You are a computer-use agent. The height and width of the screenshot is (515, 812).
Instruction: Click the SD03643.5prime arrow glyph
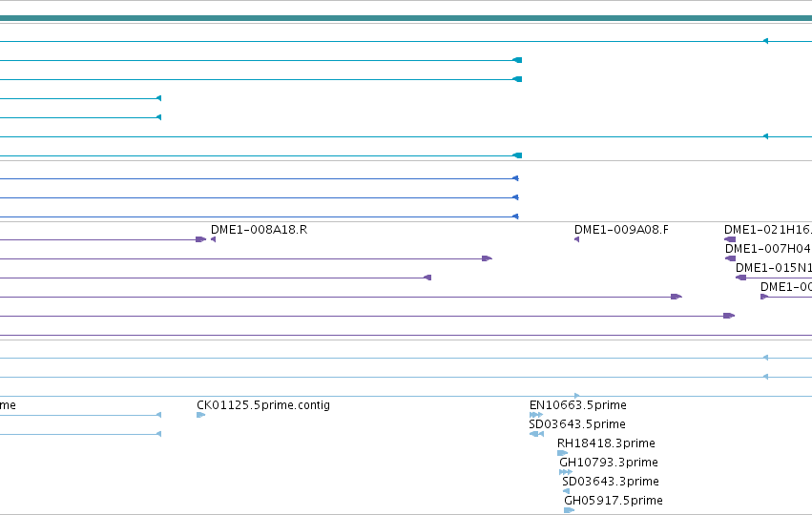(x=536, y=434)
